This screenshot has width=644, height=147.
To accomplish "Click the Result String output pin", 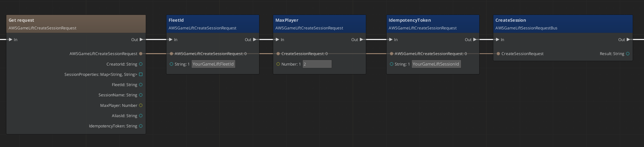I will point(628,54).
